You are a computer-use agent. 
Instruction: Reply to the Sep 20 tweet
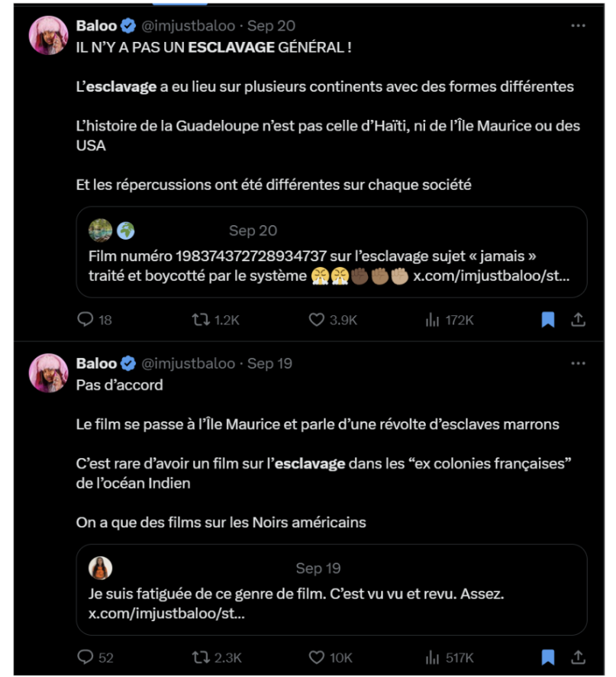(x=85, y=320)
